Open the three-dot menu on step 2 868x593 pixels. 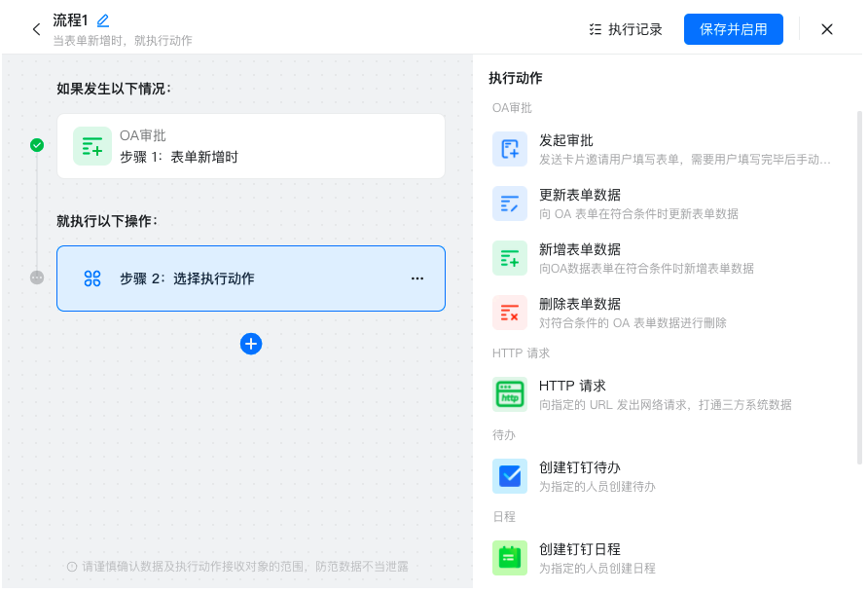pos(417,278)
